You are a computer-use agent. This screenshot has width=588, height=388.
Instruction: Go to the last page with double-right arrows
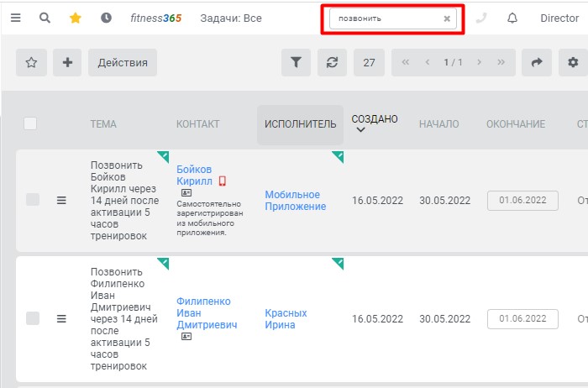point(501,62)
